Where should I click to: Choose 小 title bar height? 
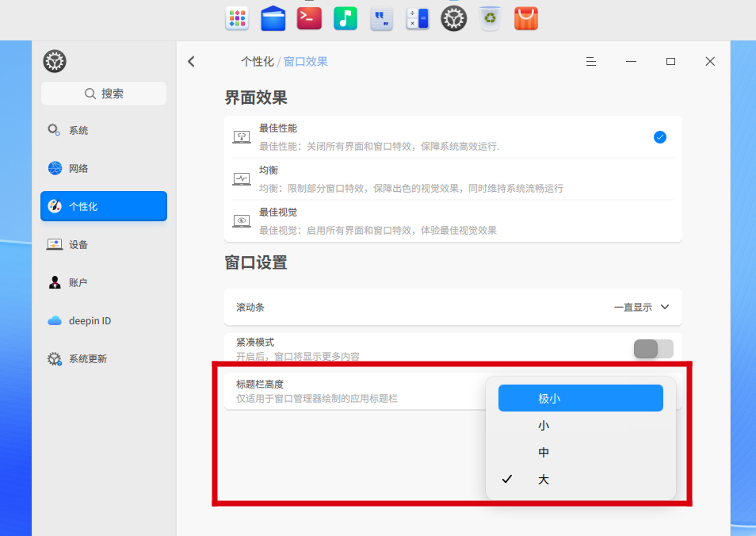(581, 426)
